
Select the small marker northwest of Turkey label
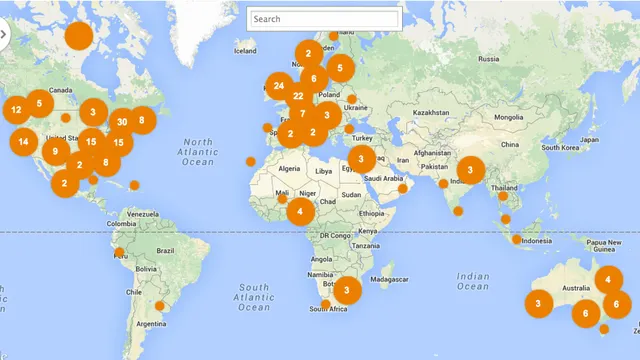[x=349, y=129]
